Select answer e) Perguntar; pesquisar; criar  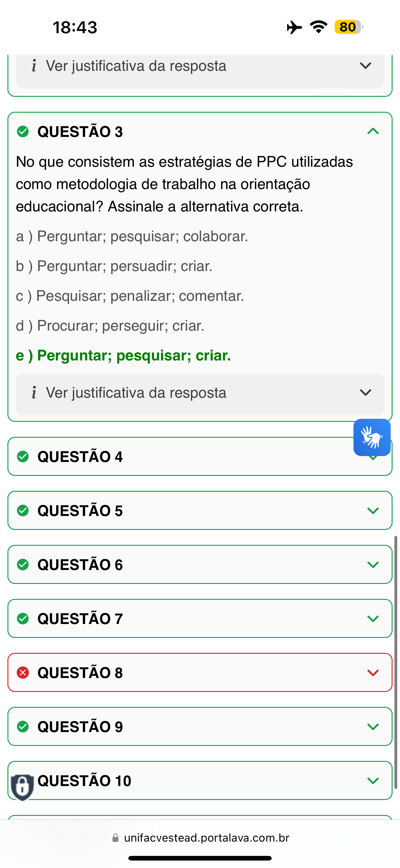point(123,355)
